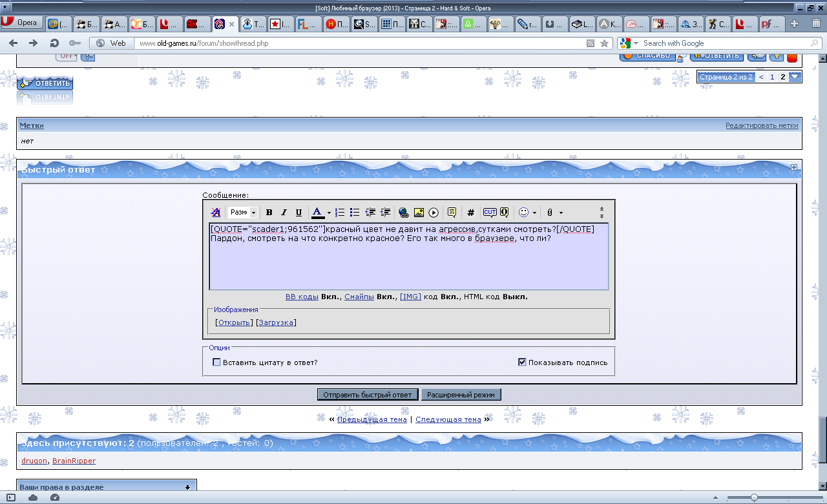This screenshot has width=827, height=504.
Task: Go forward to next page
Action: tap(34, 43)
